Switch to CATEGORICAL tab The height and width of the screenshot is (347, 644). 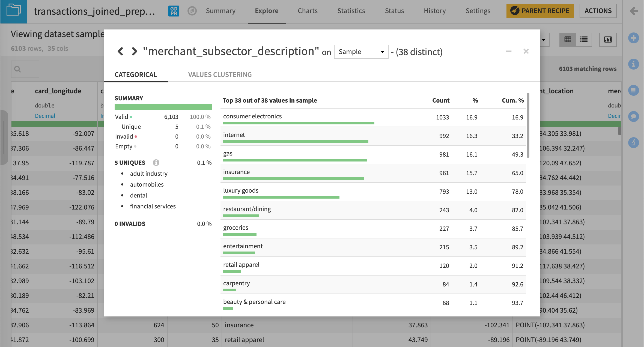click(x=135, y=74)
